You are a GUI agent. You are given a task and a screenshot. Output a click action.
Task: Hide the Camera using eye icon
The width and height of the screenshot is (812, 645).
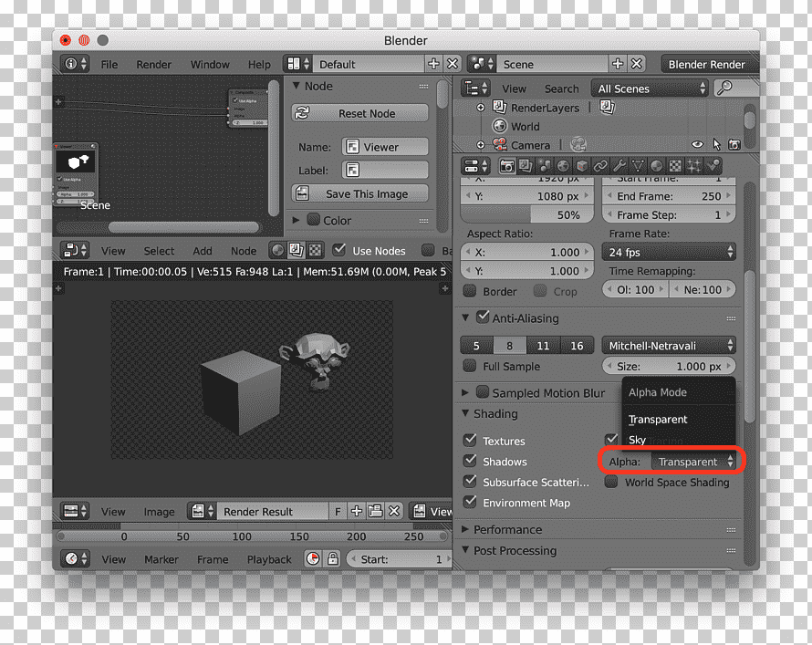[x=698, y=145]
